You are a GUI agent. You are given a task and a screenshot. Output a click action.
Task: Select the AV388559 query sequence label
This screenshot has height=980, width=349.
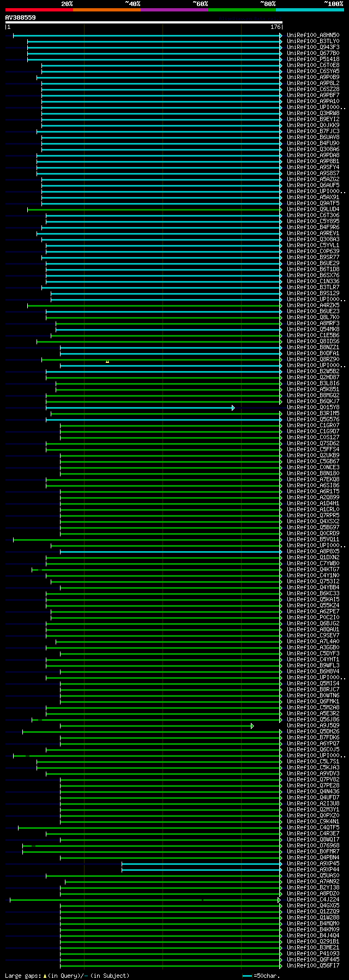pos(21,17)
